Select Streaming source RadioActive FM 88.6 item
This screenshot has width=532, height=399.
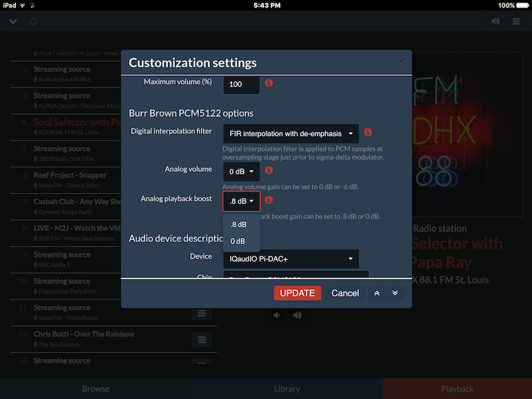(x=65, y=74)
